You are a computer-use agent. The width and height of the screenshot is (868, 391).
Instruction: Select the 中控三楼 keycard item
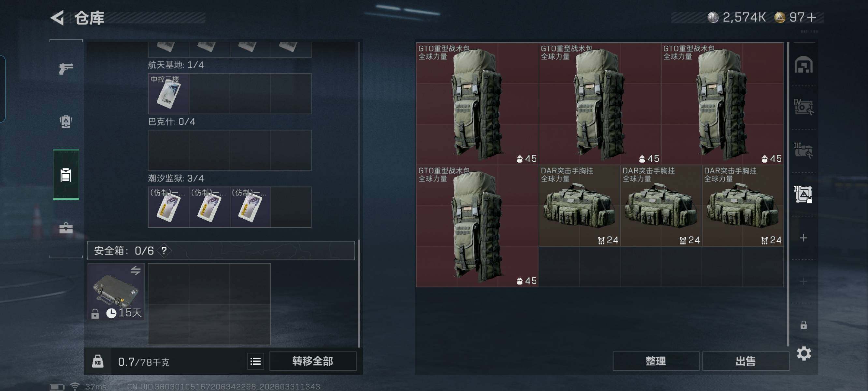tap(168, 94)
